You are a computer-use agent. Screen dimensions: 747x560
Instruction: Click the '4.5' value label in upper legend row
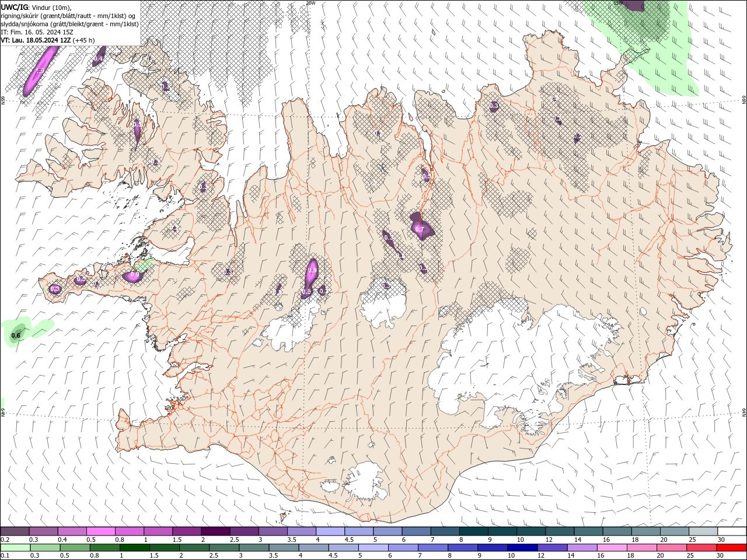349,540
